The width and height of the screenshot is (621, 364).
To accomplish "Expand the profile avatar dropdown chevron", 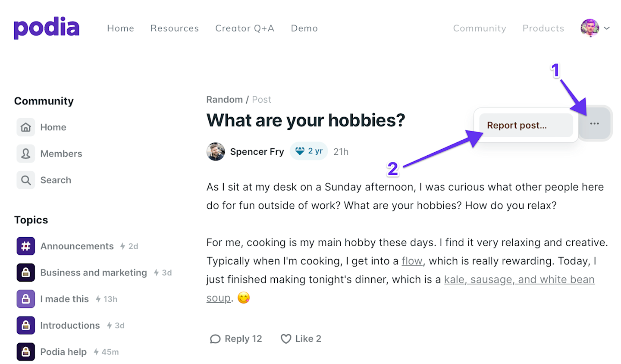I will coord(607,28).
